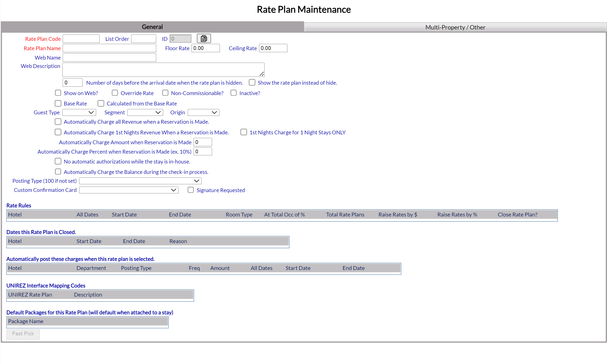Click the copy rate plan clipboard icon
The image size is (607, 364).
coord(204,39)
